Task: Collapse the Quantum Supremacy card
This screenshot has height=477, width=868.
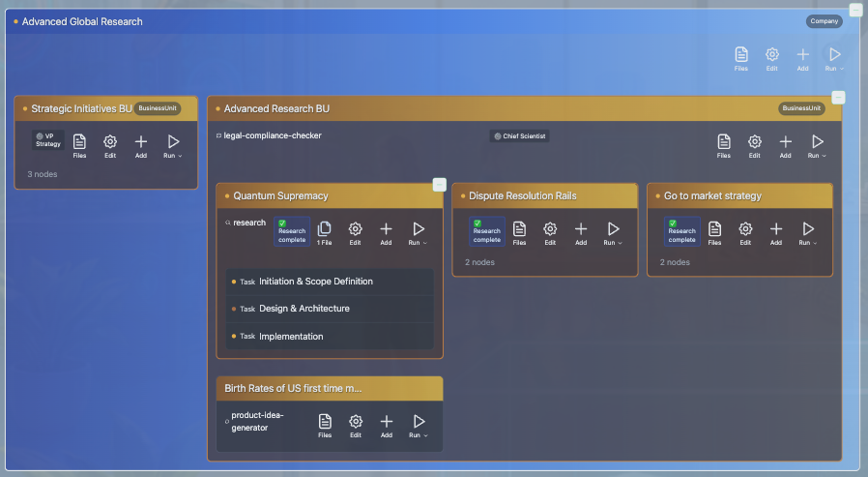Action: tap(439, 185)
